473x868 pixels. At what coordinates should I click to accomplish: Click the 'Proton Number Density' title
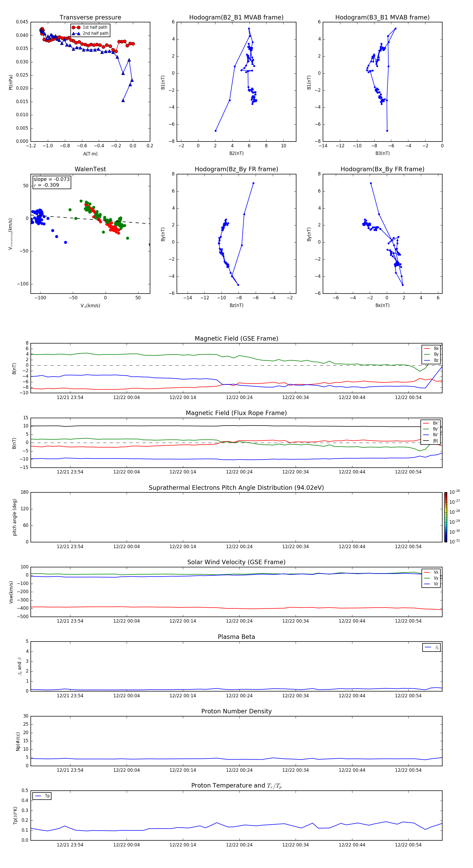(236, 711)
